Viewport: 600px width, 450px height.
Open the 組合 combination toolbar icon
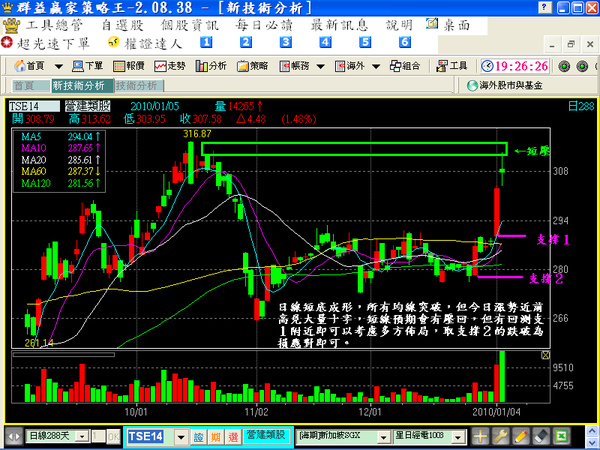pyautogui.click(x=405, y=66)
